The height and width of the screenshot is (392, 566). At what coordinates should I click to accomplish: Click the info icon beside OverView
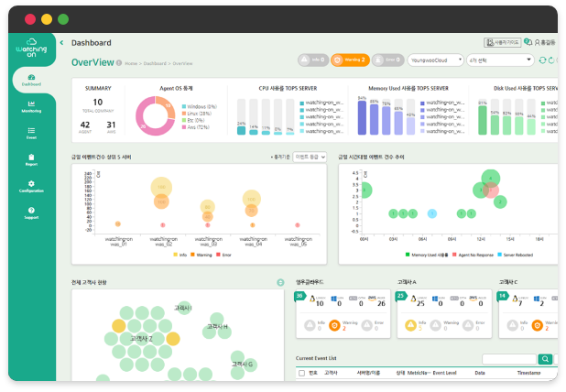[x=119, y=62]
